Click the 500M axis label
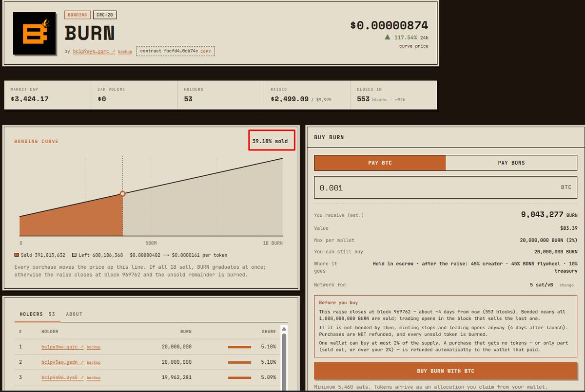The width and height of the screenshot is (585, 392). point(151,243)
